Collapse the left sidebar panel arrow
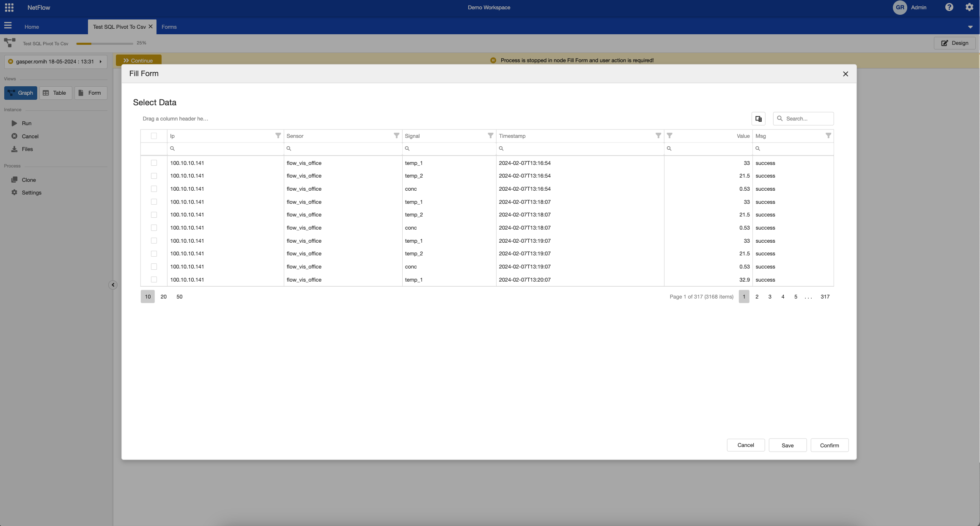 click(x=113, y=285)
